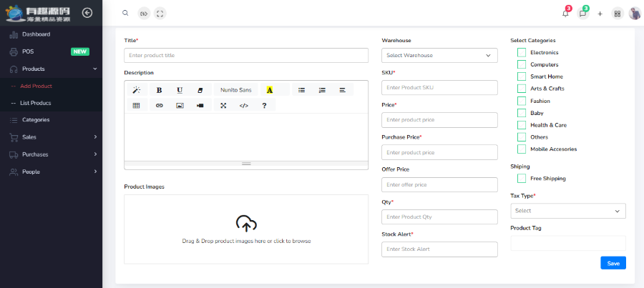Open POS from the sidebar

tap(51, 51)
